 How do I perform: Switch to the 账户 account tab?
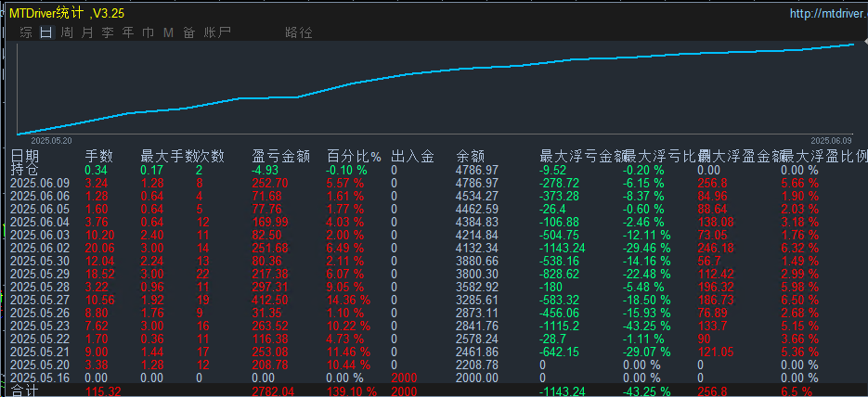[x=217, y=32]
